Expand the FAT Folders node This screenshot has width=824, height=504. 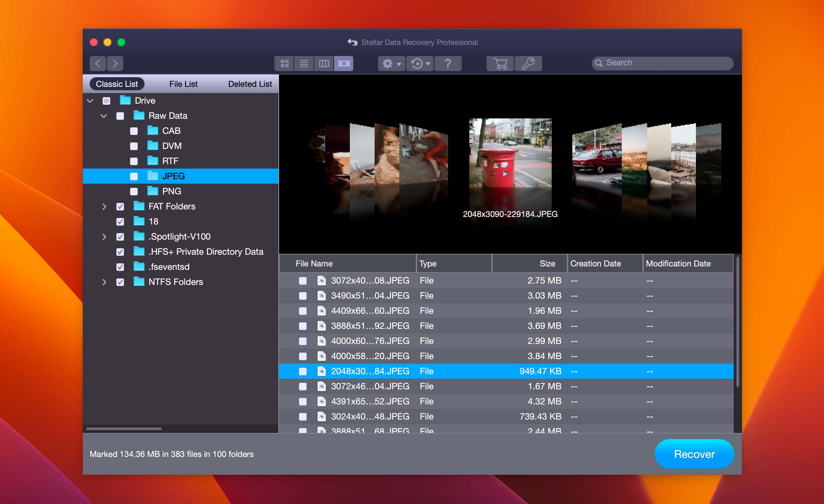[x=104, y=206]
